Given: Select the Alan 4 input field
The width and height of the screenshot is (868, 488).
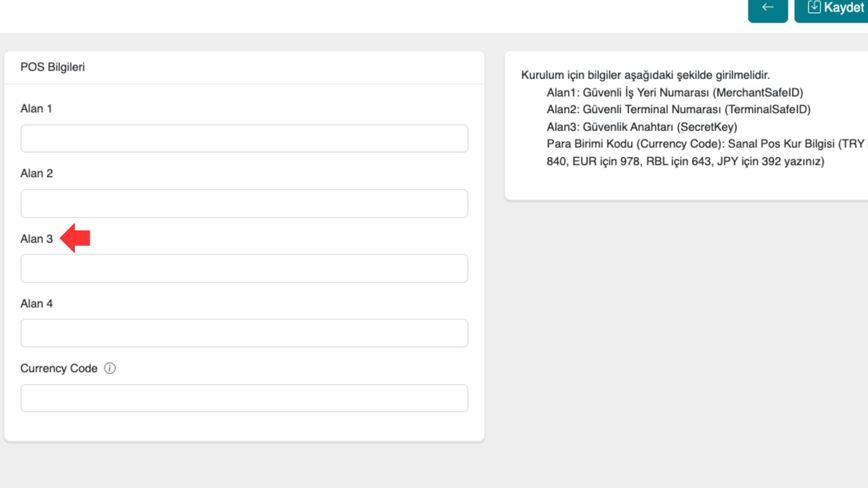Looking at the screenshot, I should pos(244,333).
